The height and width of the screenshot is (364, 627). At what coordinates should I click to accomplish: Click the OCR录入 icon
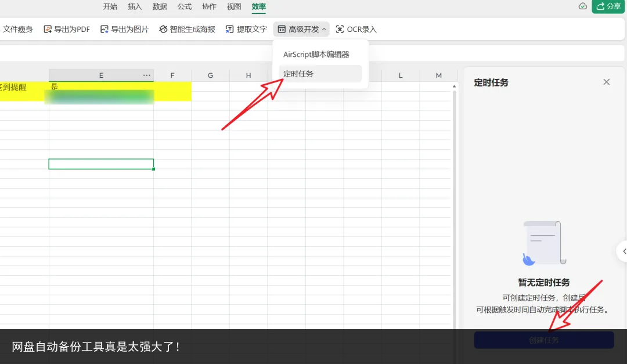(x=340, y=29)
